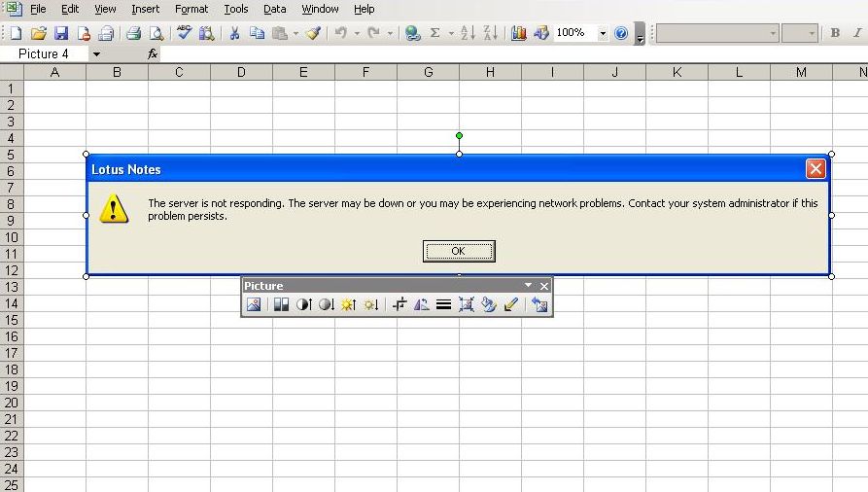This screenshot has width=868, height=492.
Task: Copy the selection with the Copy icon
Action: (x=257, y=33)
